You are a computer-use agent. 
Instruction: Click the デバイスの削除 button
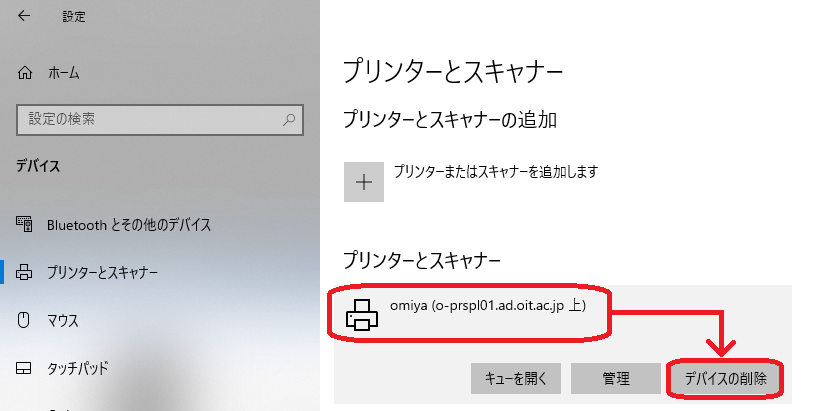(x=724, y=379)
